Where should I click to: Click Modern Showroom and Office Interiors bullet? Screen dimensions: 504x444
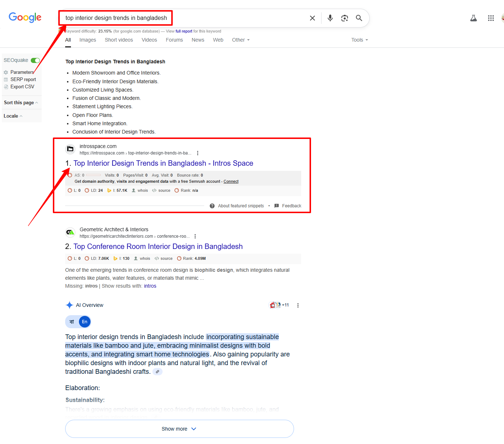(x=116, y=73)
